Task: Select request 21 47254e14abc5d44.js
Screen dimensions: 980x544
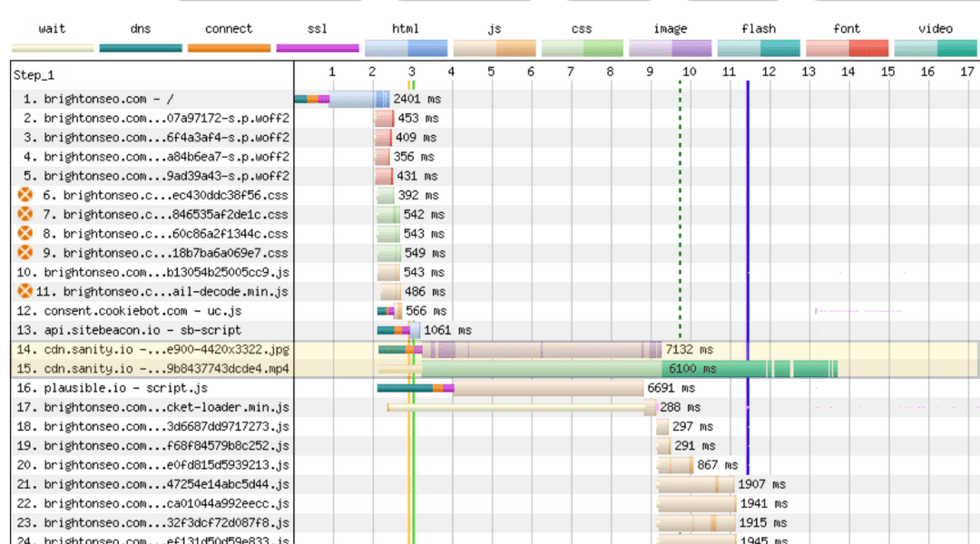Action: (152, 484)
